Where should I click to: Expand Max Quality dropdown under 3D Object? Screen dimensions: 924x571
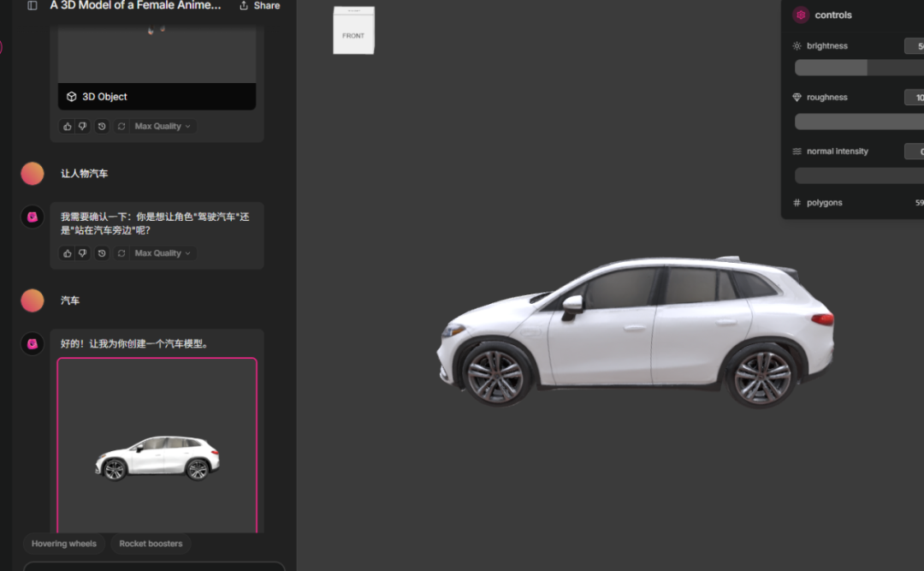[x=163, y=127]
